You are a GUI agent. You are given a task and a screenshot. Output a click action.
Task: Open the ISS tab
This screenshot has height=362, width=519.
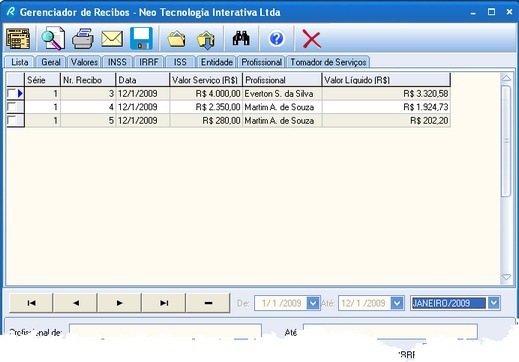point(180,62)
